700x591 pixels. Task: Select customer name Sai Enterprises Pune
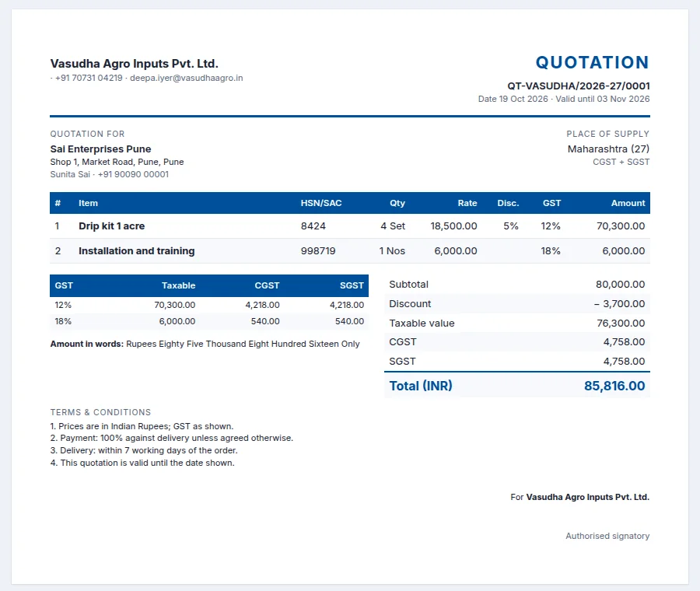click(x=100, y=149)
